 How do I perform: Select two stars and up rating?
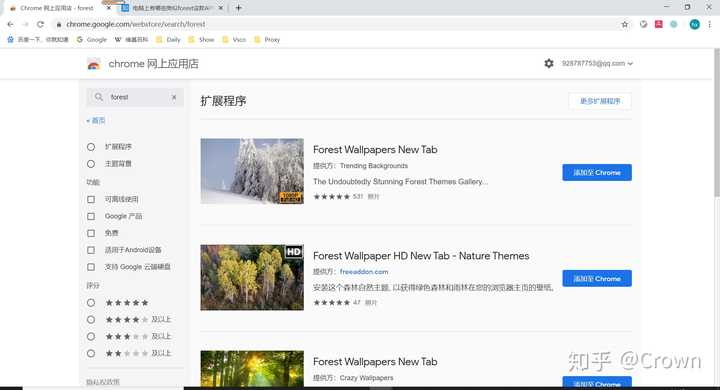pyautogui.click(x=91, y=353)
